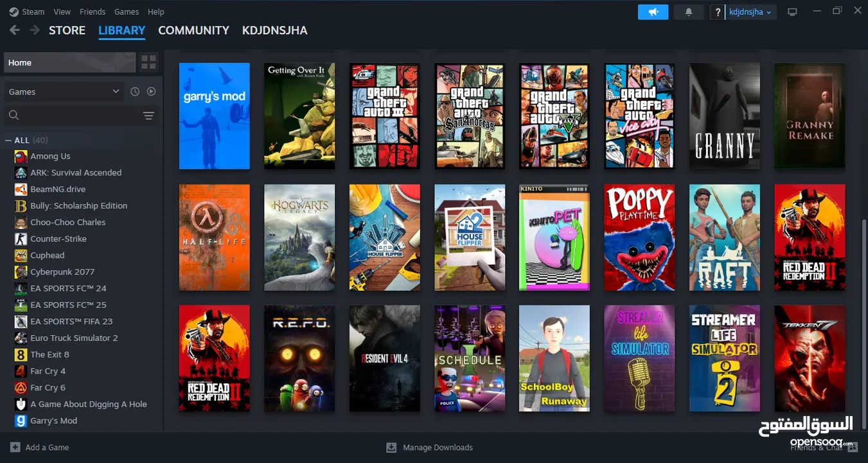Select EA SPORTS FC™ 25 in the list
The image size is (868, 463).
[x=68, y=305]
